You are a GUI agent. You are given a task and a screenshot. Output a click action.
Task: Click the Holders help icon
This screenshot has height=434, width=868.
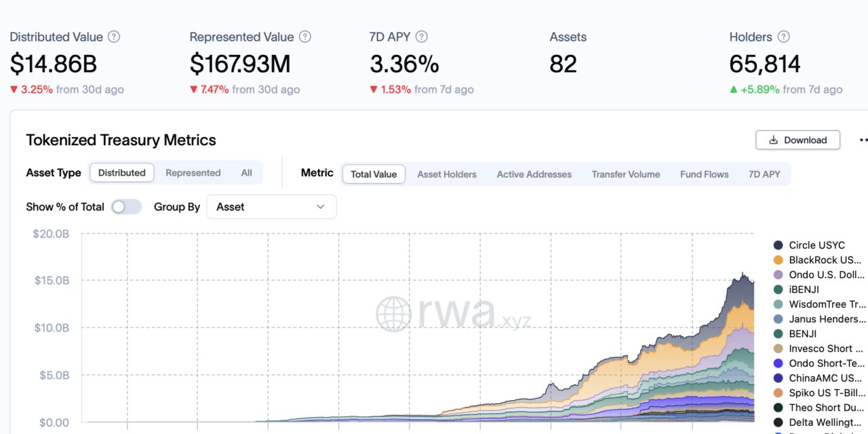(x=783, y=37)
